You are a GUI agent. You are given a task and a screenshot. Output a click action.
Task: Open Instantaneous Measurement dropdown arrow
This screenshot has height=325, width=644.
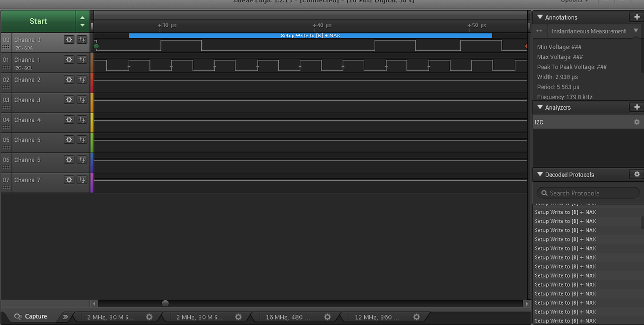pyautogui.click(x=636, y=31)
